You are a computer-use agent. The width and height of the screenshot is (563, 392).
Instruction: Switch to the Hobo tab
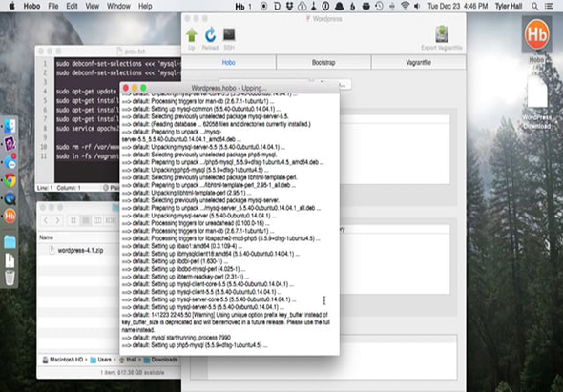[228, 62]
